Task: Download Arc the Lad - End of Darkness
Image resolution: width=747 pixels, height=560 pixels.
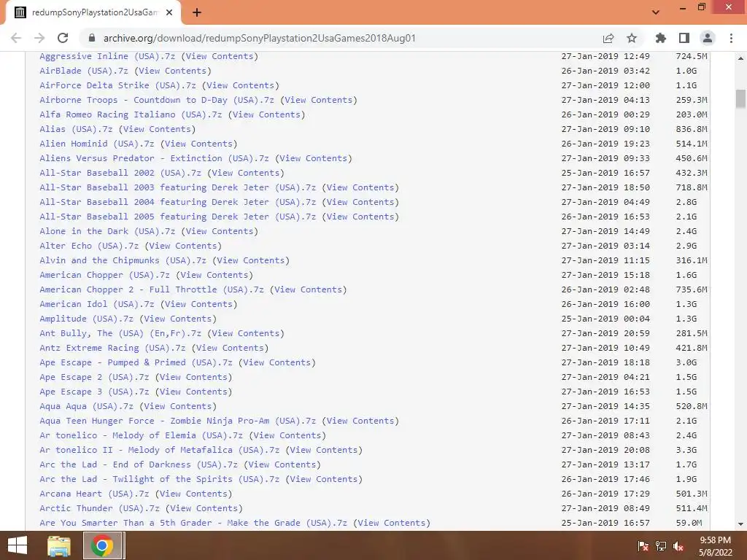Action: (139, 464)
